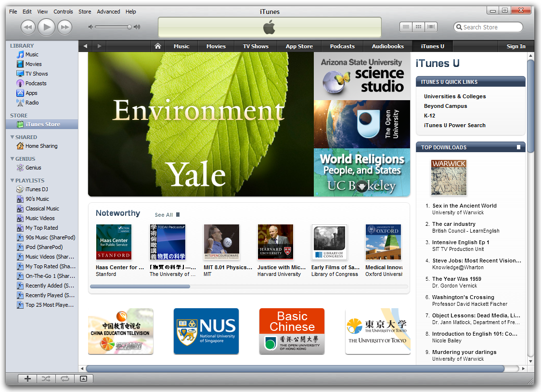The width and height of the screenshot is (541, 392).
Task: Open the Warwick top download artwork
Action: [x=449, y=177]
